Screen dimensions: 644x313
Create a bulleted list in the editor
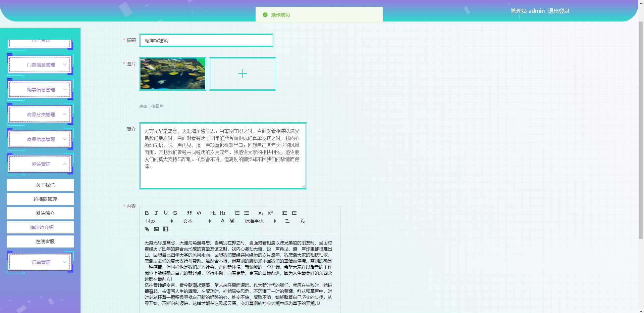(x=247, y=213)
